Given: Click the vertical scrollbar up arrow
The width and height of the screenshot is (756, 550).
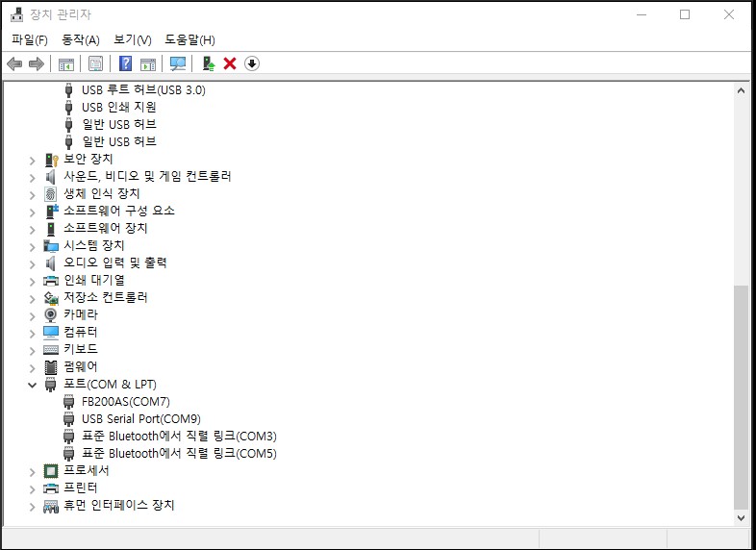Looking at the screenshot, I should [x=741, y=90].
